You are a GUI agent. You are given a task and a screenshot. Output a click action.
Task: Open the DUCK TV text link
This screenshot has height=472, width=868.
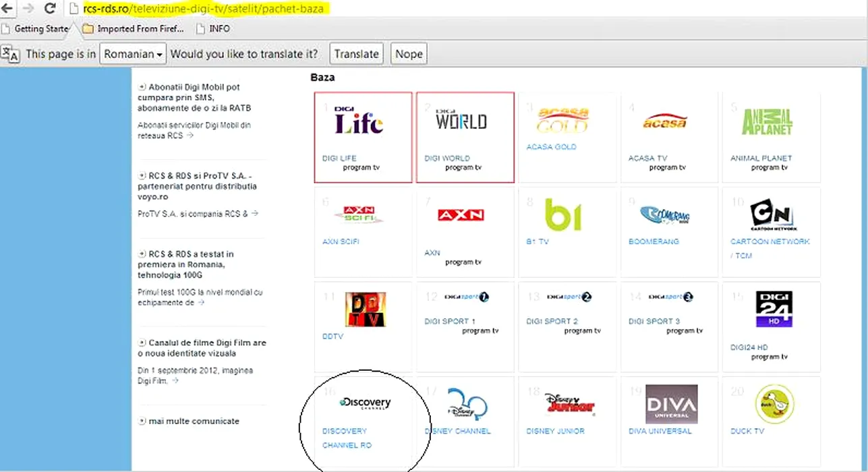tap(747, 431)
